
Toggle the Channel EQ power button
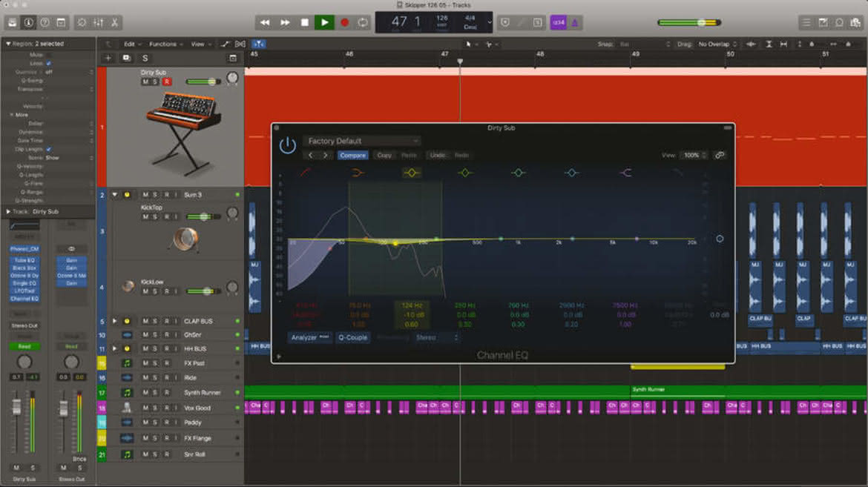point(287,145)
